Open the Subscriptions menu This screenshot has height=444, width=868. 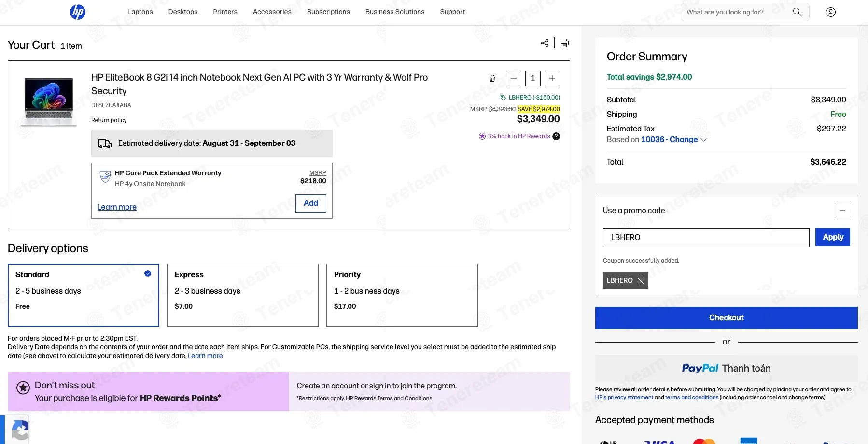click(x=328, y=12)
